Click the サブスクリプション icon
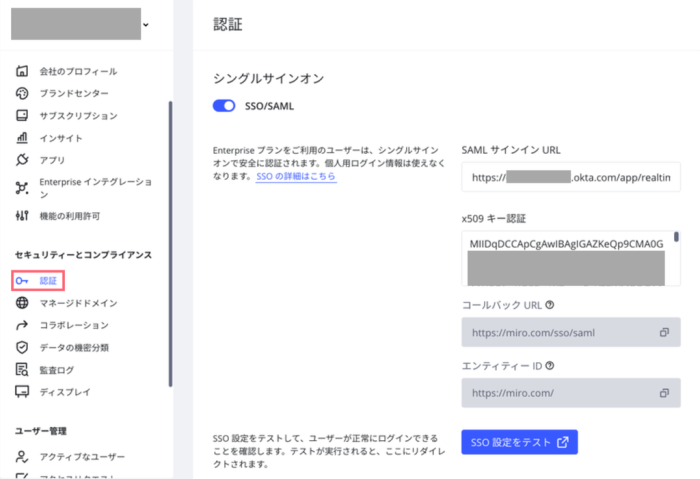 [22, 116]
